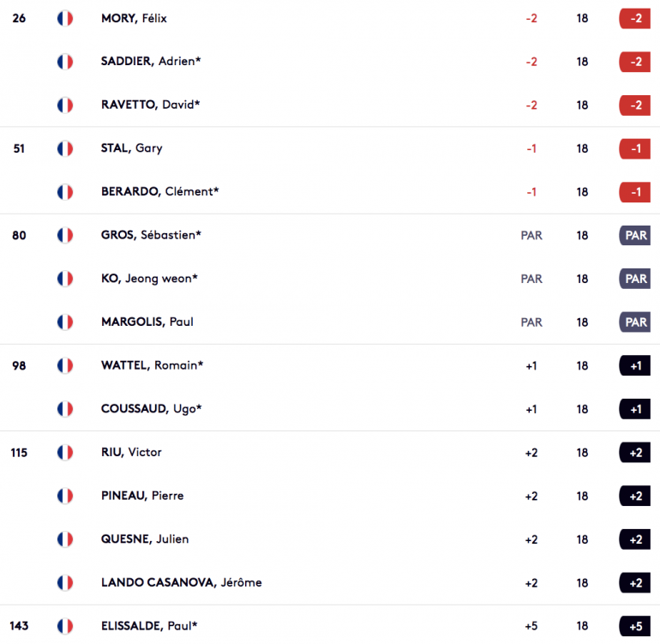Click the PAR badge for GROS, Sébastien
Screen dimensions: 660x644
point(635,236)
